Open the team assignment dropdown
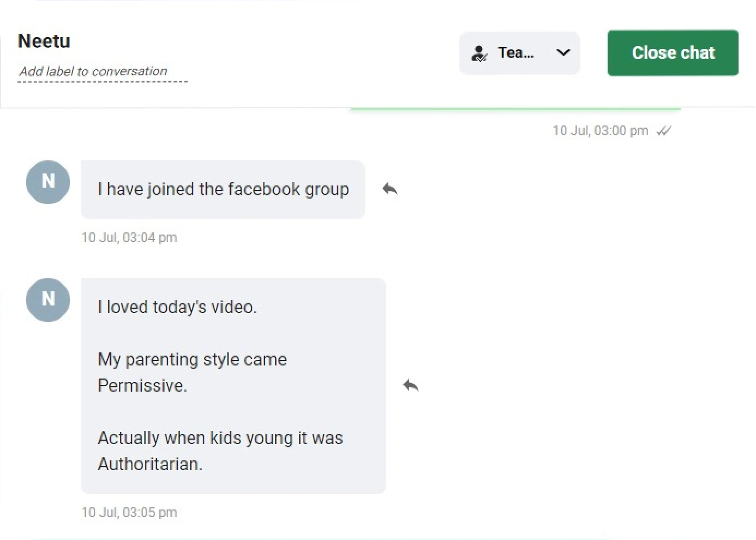 tap(519, 53)
